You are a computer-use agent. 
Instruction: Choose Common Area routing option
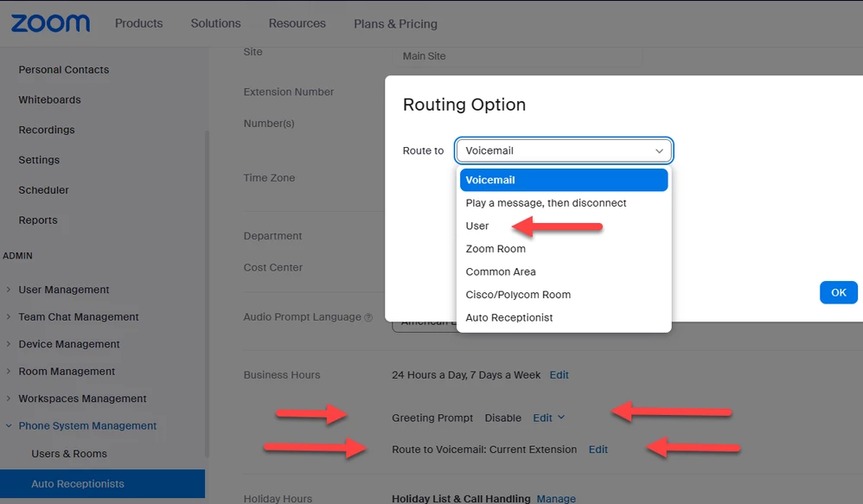(x=564, y=271)
